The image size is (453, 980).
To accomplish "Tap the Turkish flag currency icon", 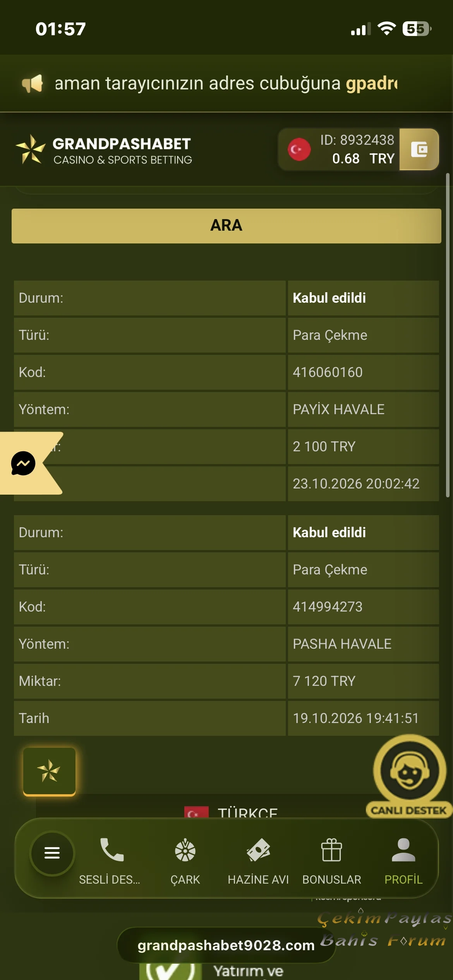I will [299, 149].
